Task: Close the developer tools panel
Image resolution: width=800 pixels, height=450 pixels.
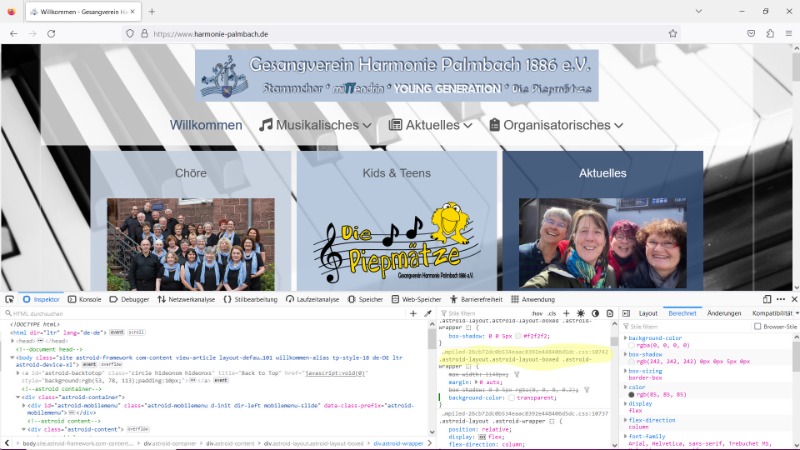Action: pyautogui.click(x=794, y=299)
